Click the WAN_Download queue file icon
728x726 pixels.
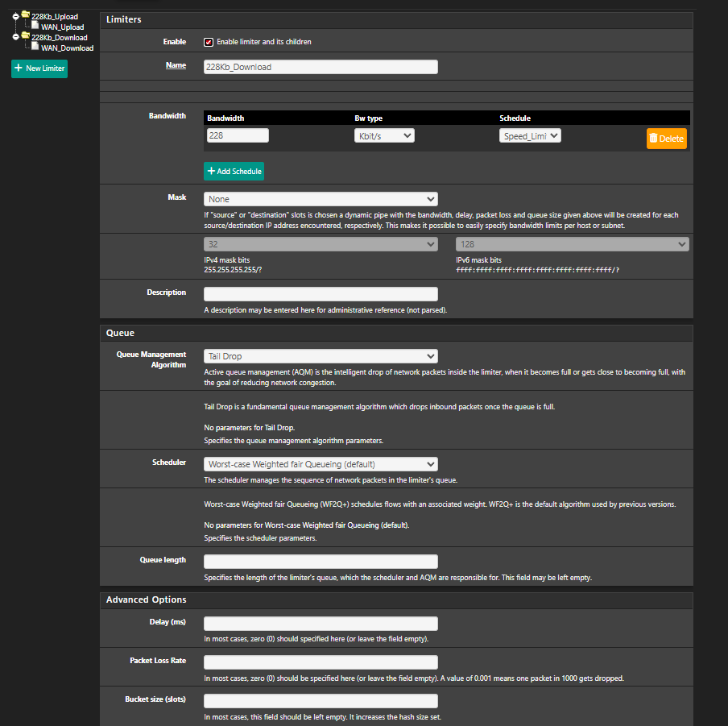coord(35,46)
